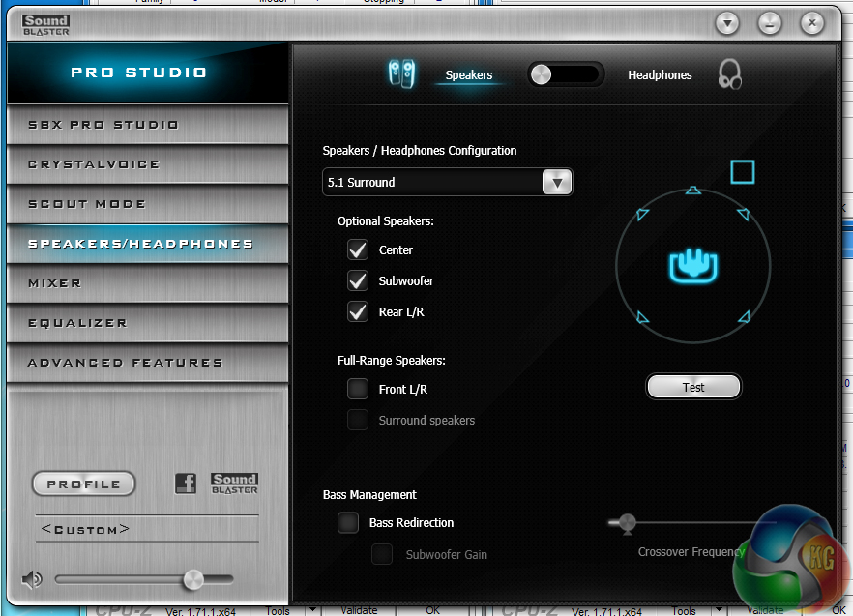Click the listener hand icon in diagram
The height and width of the screenshot is (616, 853).
693,266
